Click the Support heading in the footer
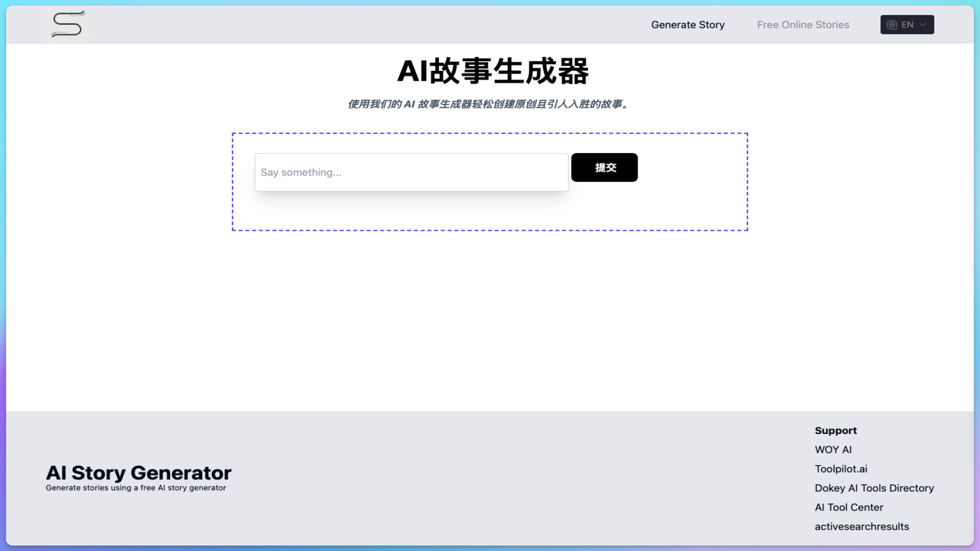 coord(835,430)
